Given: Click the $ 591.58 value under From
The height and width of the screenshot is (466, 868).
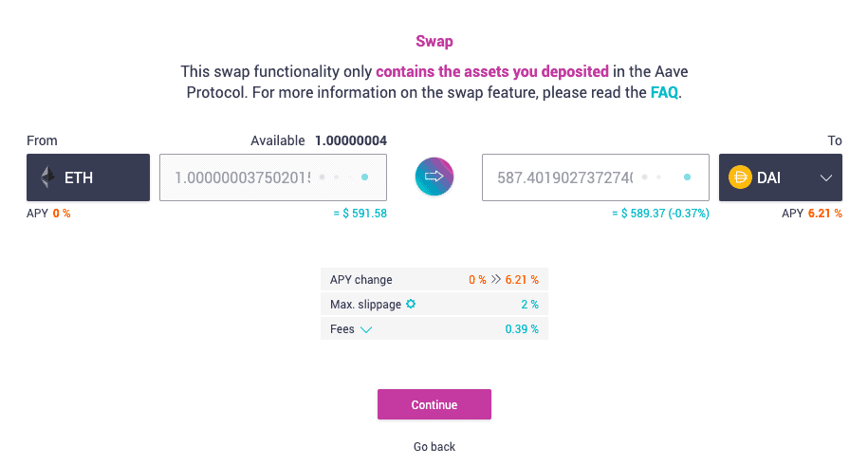Looking at the screenshot, I should pos(360,214).
